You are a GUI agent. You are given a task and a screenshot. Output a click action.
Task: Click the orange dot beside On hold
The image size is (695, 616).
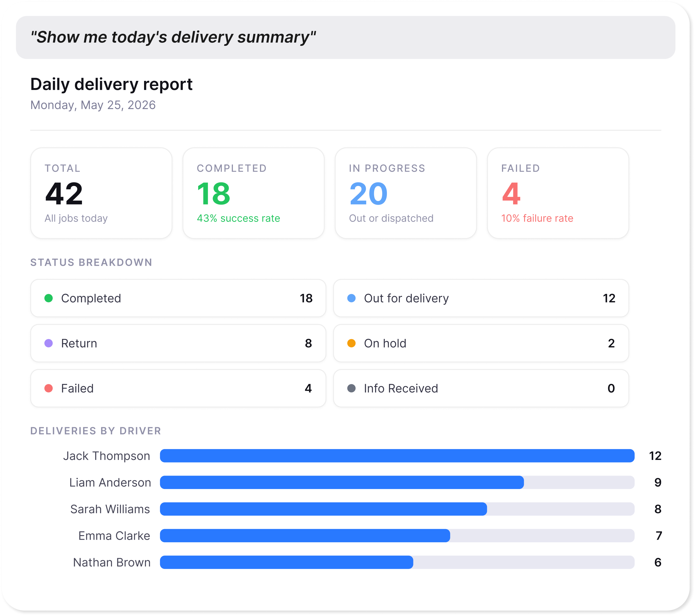point(351,343)
